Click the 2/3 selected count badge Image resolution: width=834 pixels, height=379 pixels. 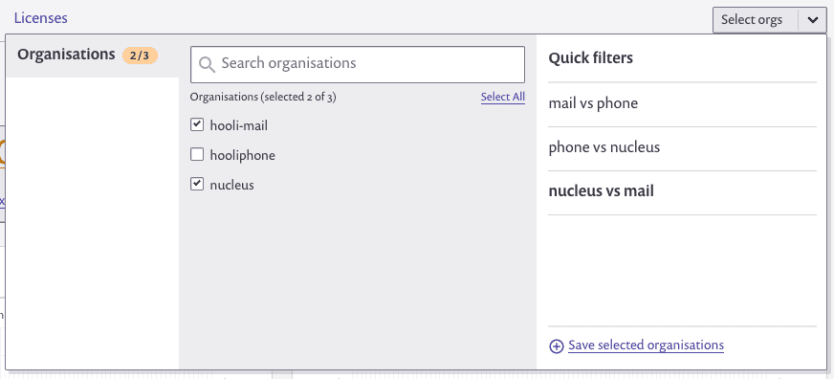140,55
